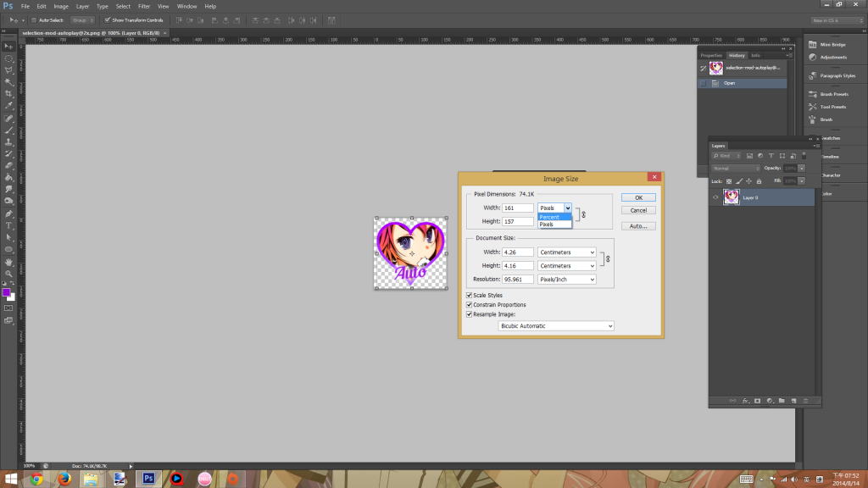Hide Layer 0 with eye icon
The image size is (868, 488).
click(x=716, y=197)
